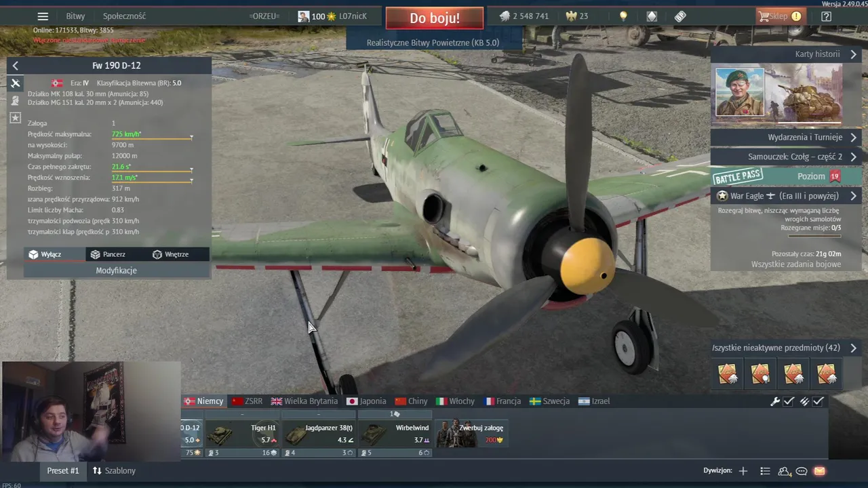Adjust the Prędkość maksymalna slider marker
The width and height of the screenshot is (868, 488).
(x=191, y=138)
